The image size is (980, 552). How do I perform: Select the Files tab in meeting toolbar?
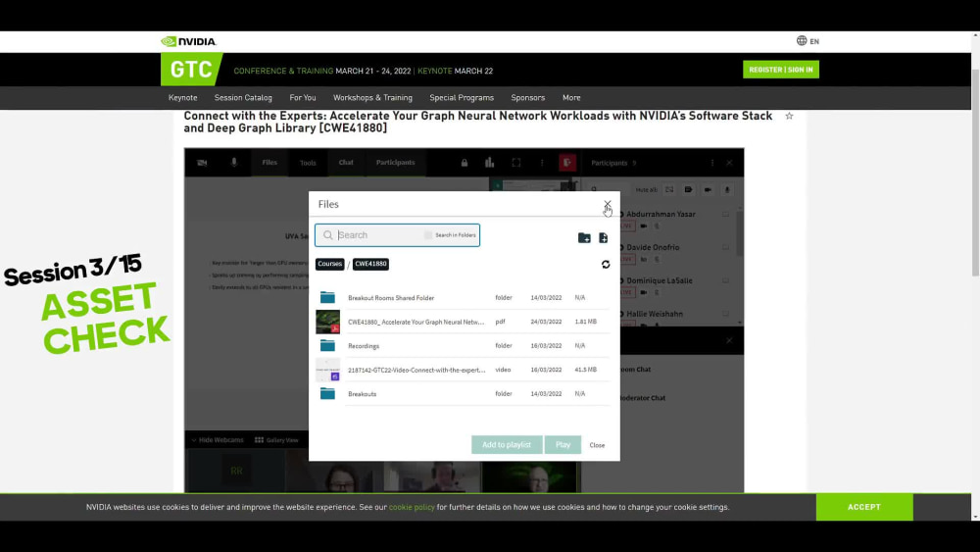click(269, 163)
